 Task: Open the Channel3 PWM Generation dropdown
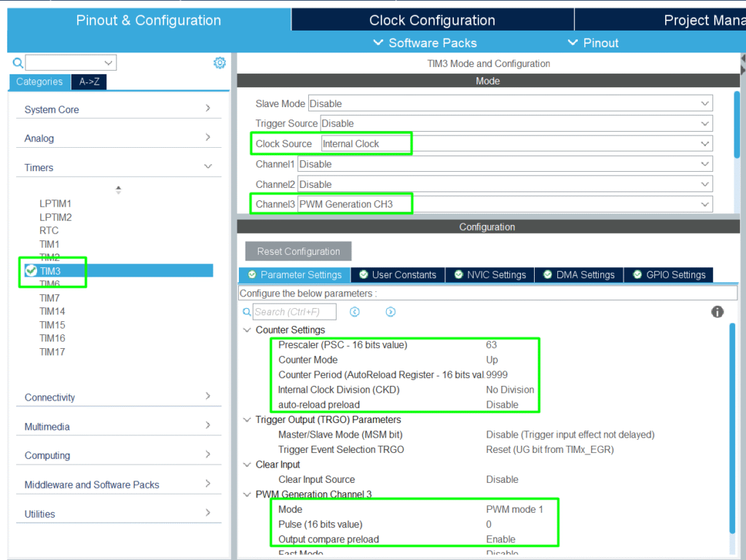click(704, 205)
